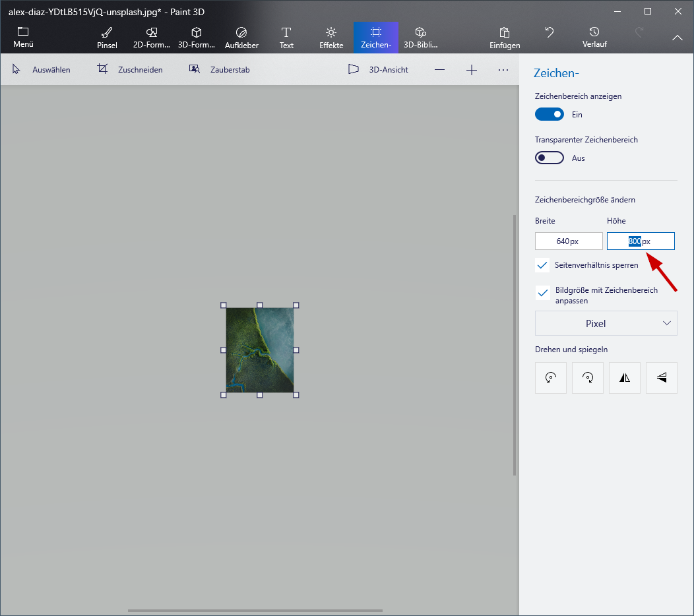Open the Pixel unit dropdown
This screenshot has height=616, width=694.
click(x=606, y=324)
